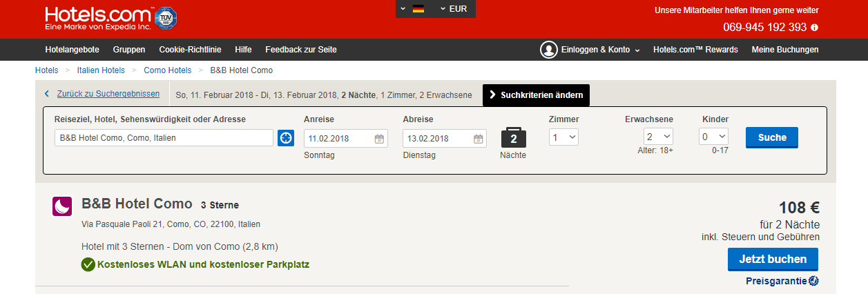Click the Abreise date field
868x294 pixels.
[x=445, y=138]
